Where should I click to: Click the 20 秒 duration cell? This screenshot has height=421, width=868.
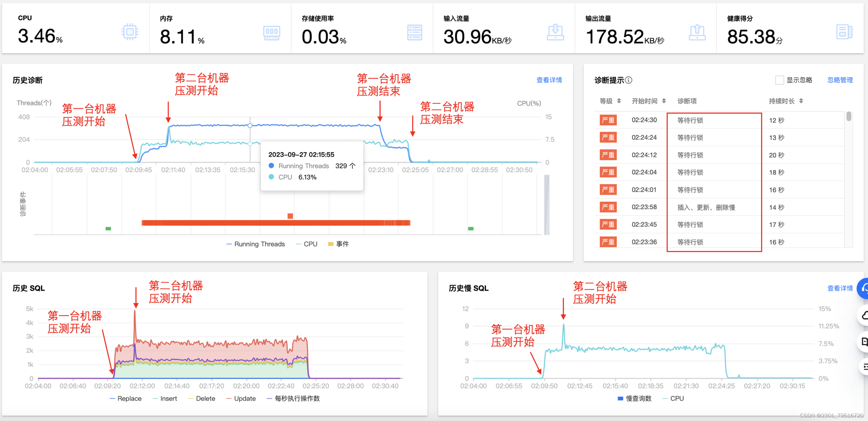(x=777, y=155)
